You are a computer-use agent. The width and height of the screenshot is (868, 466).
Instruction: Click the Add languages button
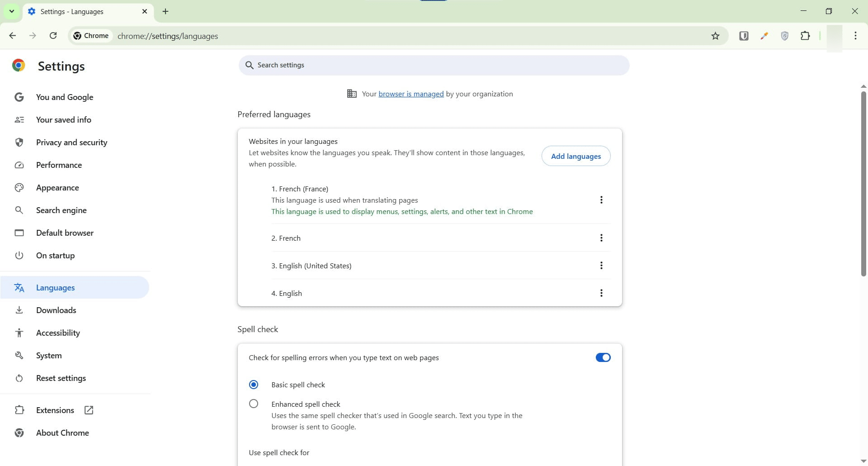click(x=576, y=156)
